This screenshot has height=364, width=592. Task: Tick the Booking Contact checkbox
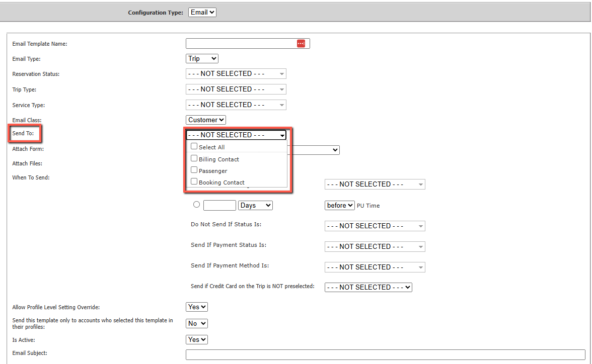tap(194, 182)
